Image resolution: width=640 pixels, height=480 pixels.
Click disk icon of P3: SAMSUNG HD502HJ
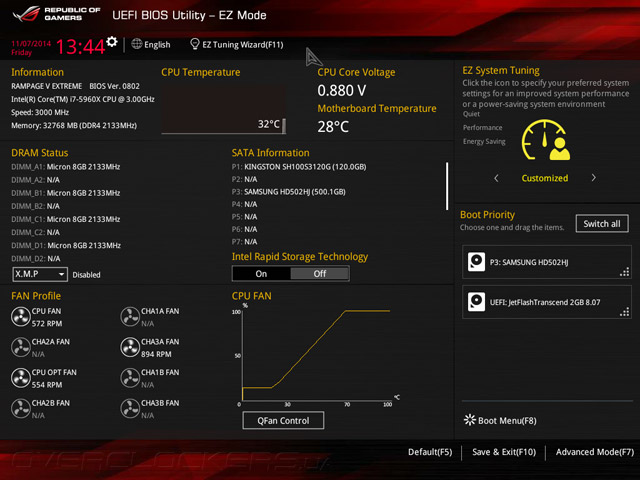click(x=476, y=262)
